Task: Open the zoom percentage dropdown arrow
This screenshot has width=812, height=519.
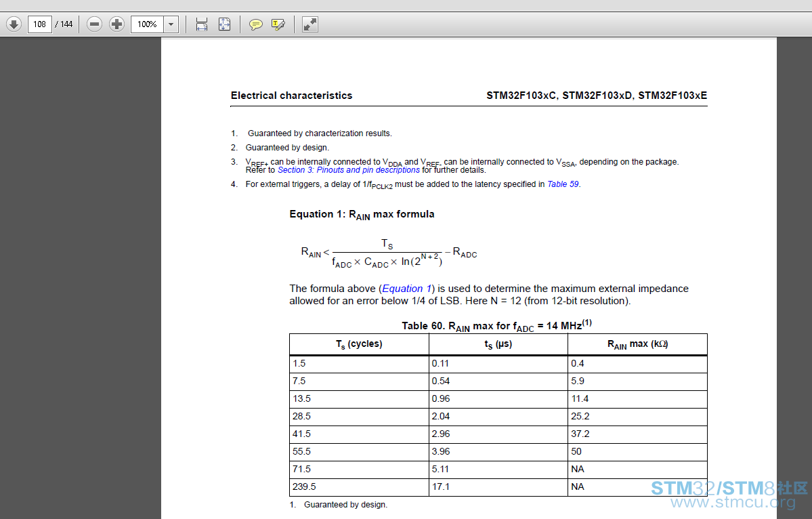Action: click(171, 24)
